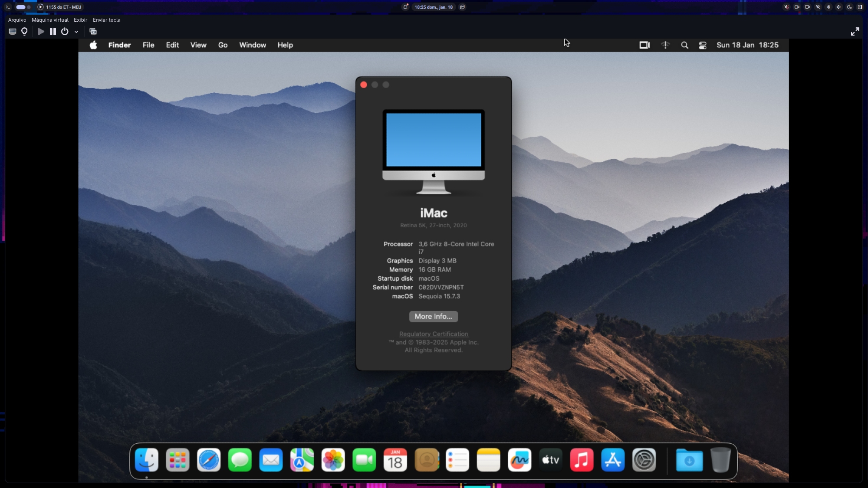Open Safari from the dock

pos(209,460)
